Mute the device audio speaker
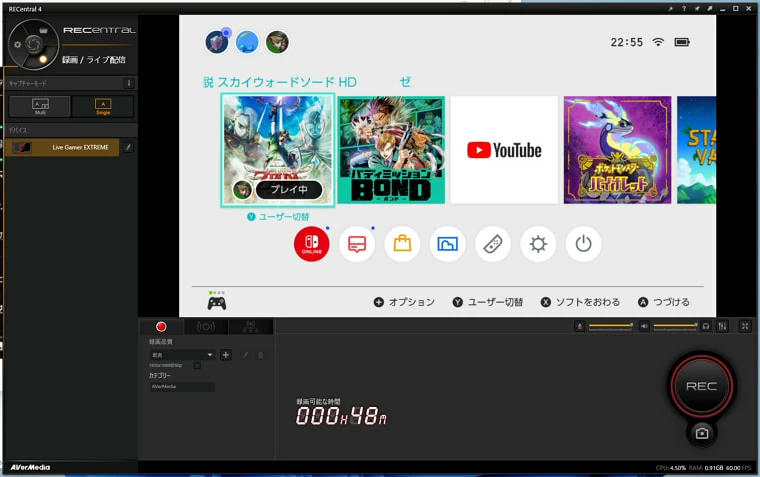Image resolution: width=760 pixels, height=477 pixels. click(x=644, y=326)
